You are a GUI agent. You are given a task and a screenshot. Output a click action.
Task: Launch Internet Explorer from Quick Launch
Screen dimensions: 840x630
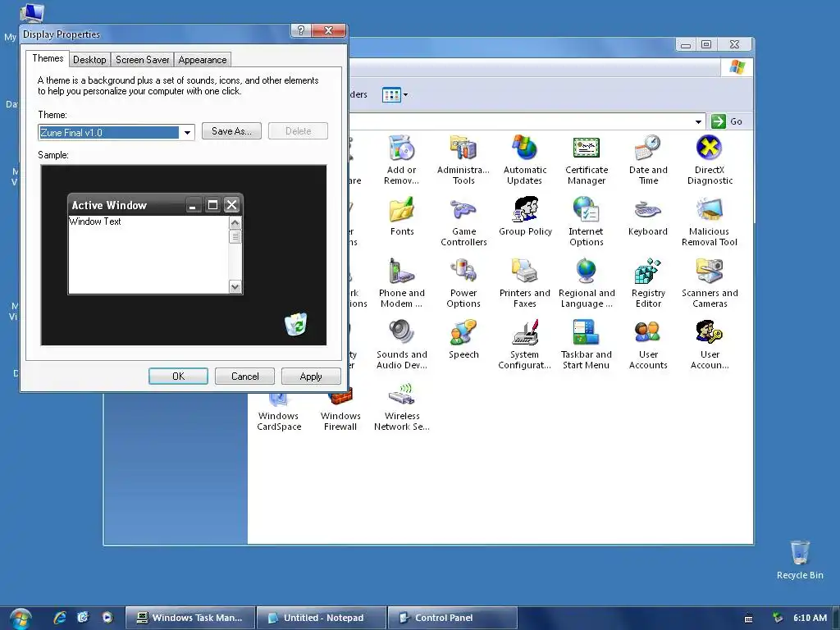click(x=59, y=618)
